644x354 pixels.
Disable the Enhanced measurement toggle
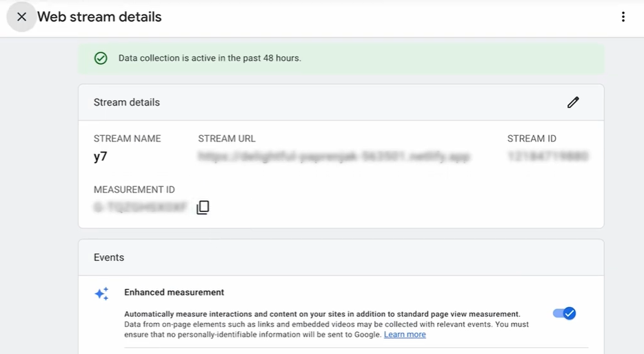pos(564,313)
